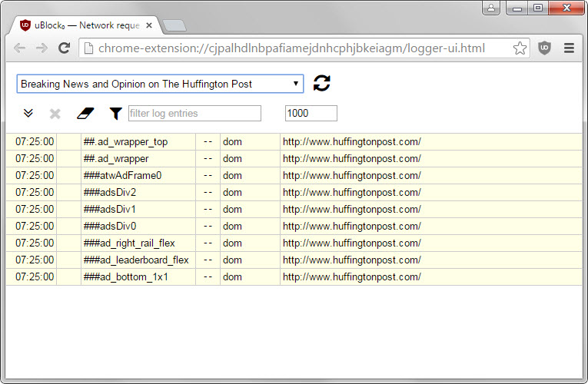Bookmark this page with the star icon

(x=520, y=48)
